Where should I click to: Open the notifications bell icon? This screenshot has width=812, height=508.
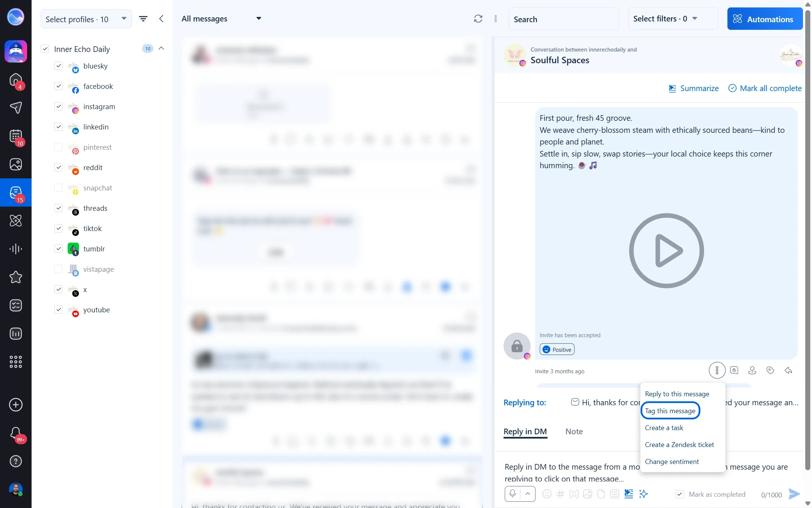click(16, 433)
